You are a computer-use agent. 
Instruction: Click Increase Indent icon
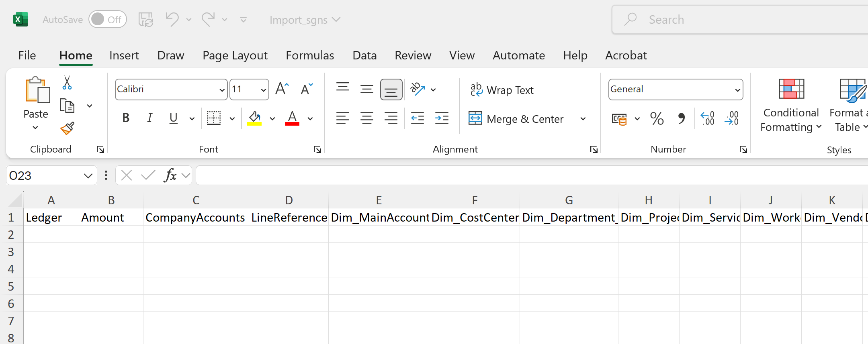(x=442, y=118)
